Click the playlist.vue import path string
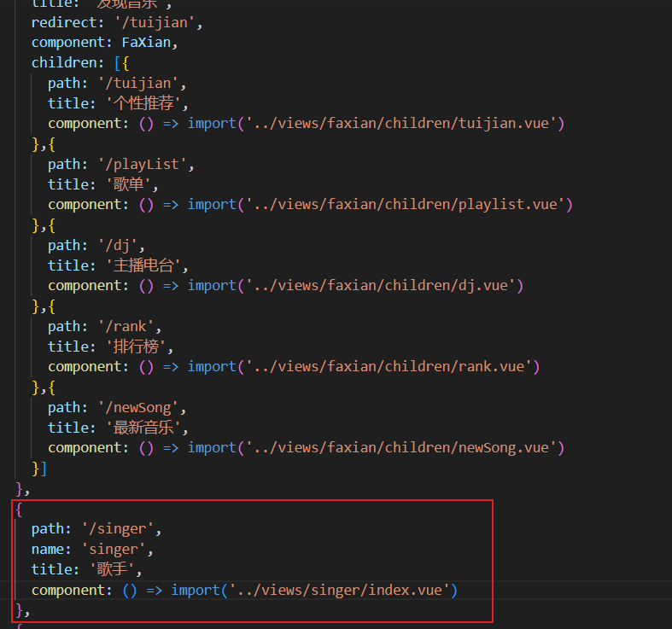Screen dimensions: 672x629 [405, 204]
